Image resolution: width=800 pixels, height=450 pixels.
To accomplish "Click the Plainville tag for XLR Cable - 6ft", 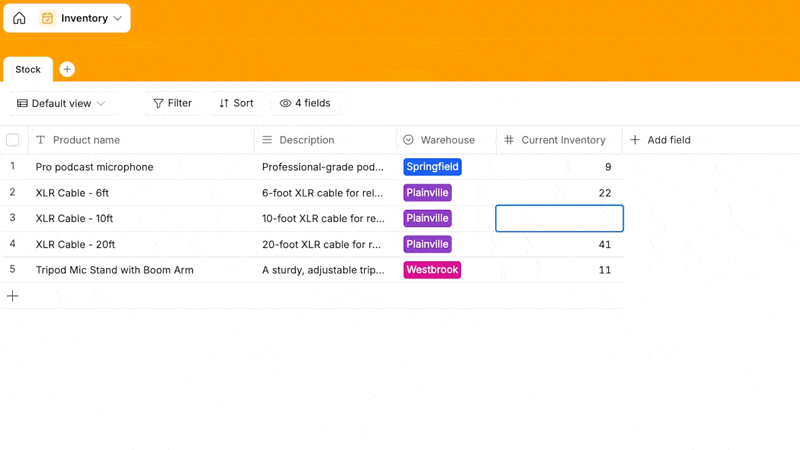I will coord(427,193).
